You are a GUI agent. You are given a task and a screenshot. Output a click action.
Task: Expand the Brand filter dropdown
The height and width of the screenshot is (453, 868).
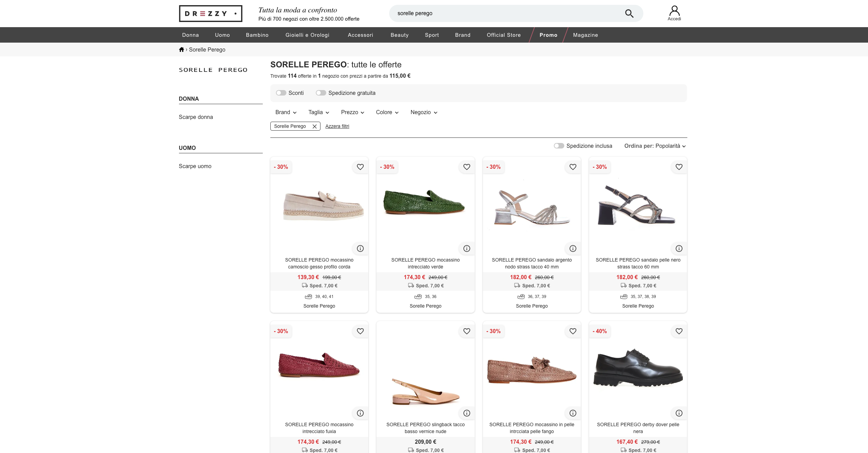pos(286,112)
